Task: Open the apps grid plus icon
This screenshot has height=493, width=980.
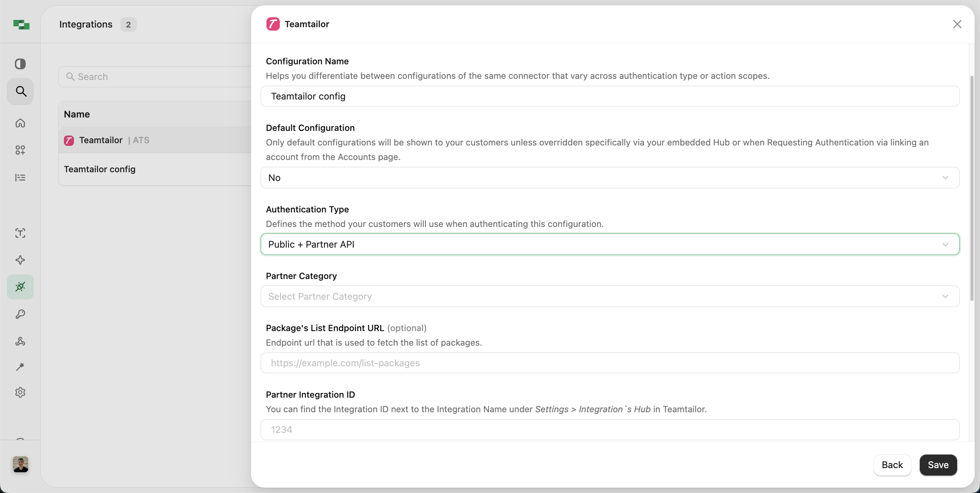Action: 20,150
